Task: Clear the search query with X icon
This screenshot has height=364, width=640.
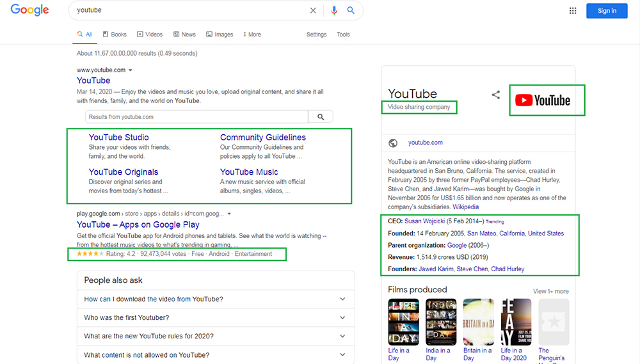Action: pyautogui.click(x=313, y=11)
